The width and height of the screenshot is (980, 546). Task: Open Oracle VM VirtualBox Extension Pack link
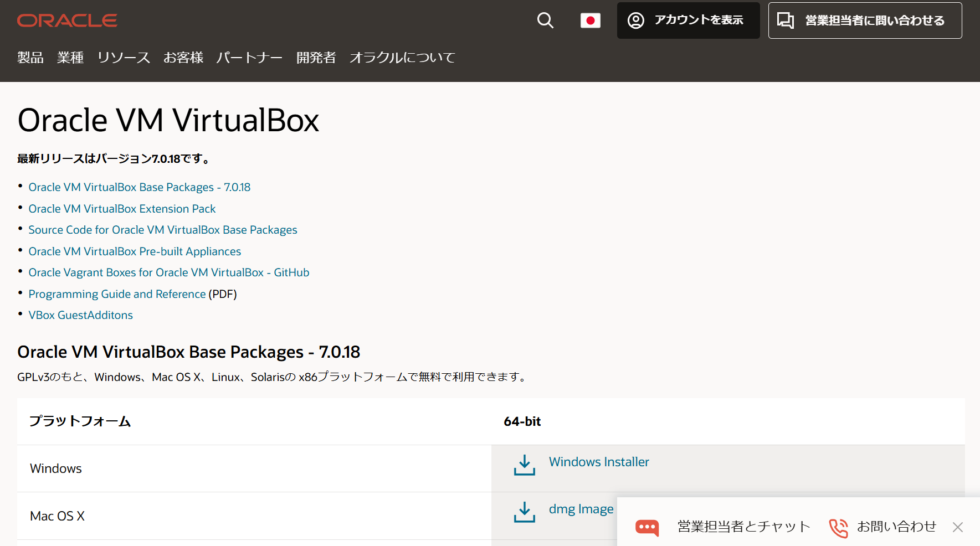(122, 209)
